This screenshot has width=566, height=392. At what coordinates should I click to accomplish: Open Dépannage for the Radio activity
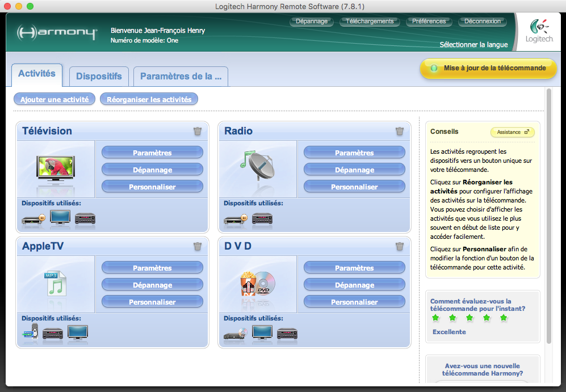354,170
